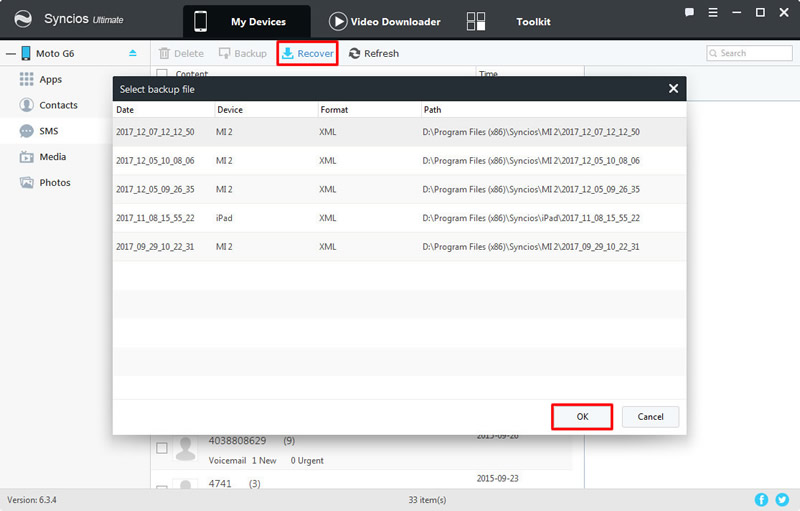Click the Photos icon
Viewport: 800px width, 511px height.
pyautogui.click(x=26, y=182)
